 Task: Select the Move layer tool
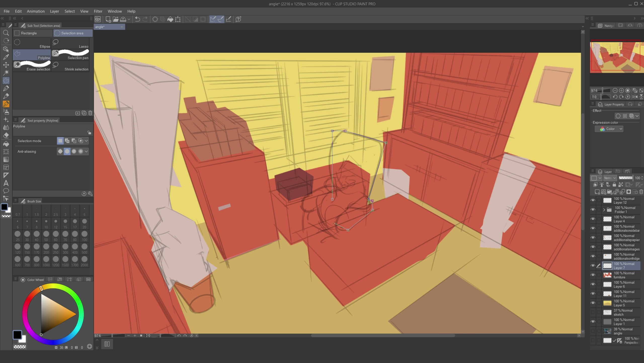[x=6, y=65]
